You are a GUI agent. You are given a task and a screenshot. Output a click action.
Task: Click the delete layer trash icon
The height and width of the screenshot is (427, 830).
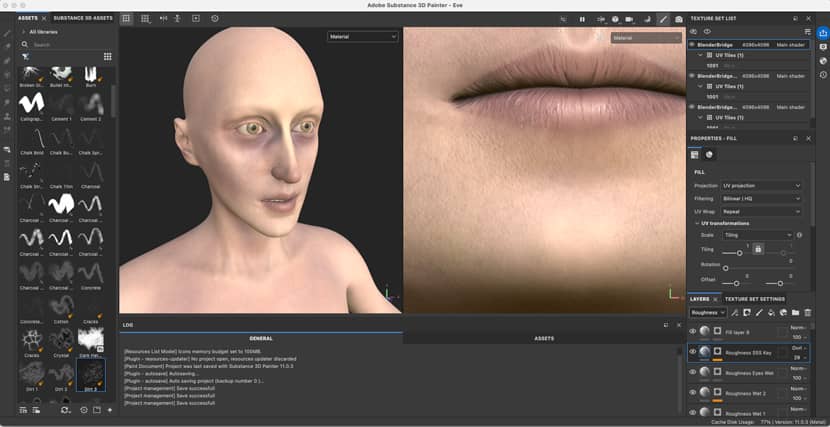(807, 313)
